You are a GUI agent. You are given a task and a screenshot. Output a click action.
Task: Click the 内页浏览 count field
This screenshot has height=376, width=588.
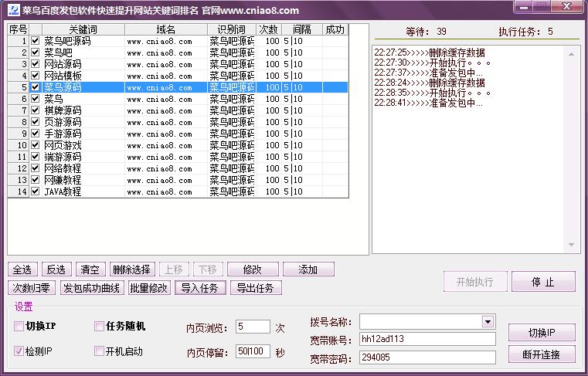[253, 327]
